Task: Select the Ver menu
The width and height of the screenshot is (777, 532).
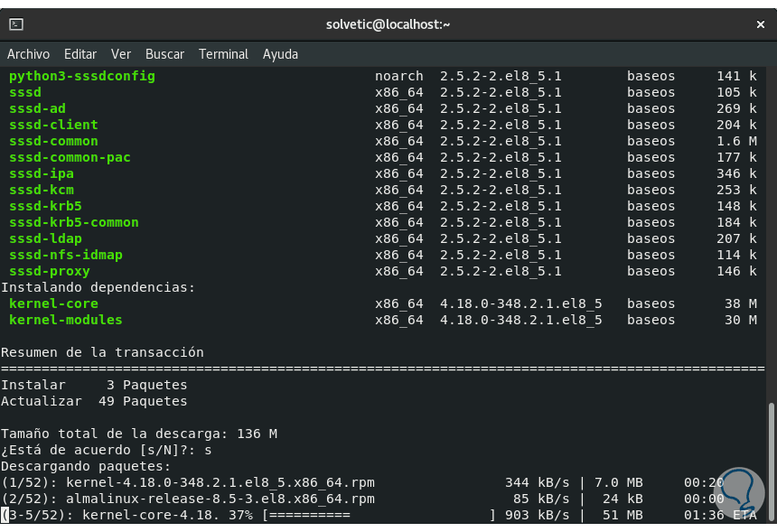Action: click(121, 54)
